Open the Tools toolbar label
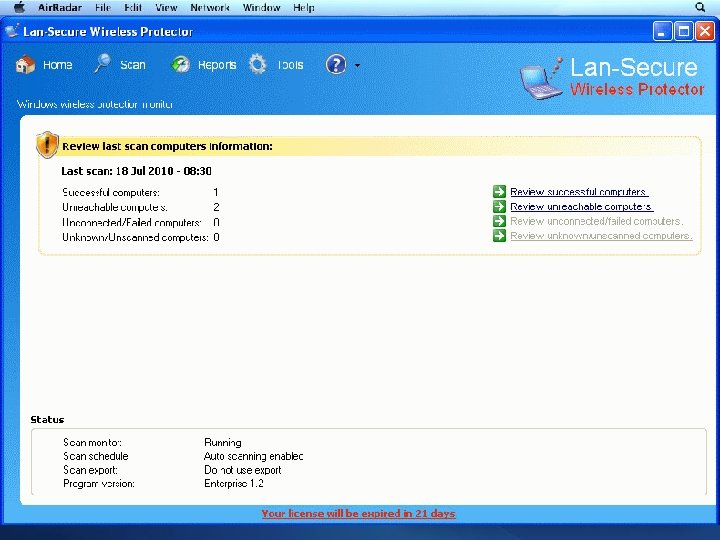 click(x=290, y=65)
